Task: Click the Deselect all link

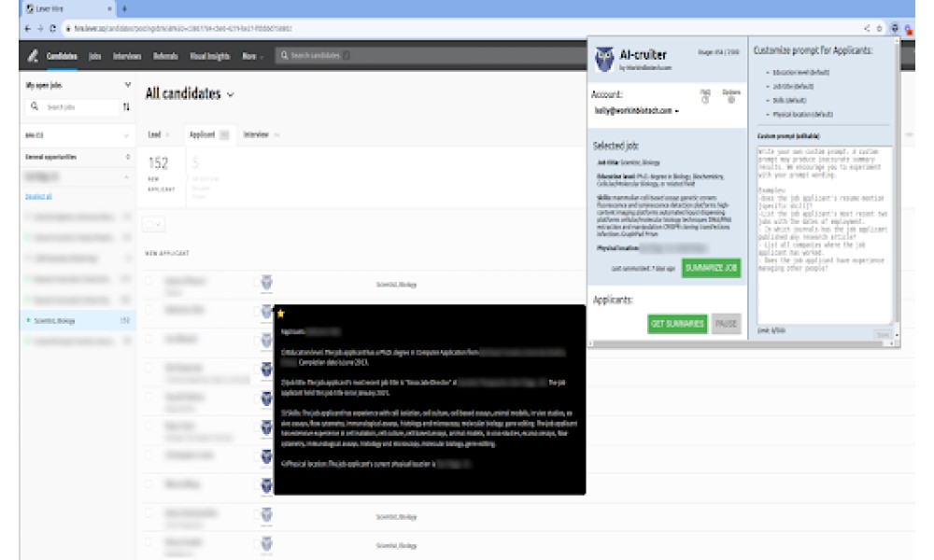Action: 38,197
